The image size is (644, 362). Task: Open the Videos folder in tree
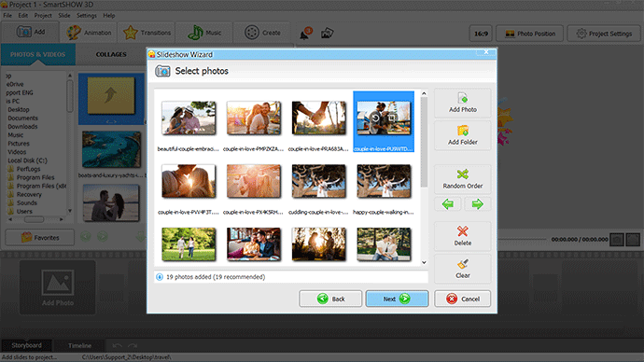[17, 152]
